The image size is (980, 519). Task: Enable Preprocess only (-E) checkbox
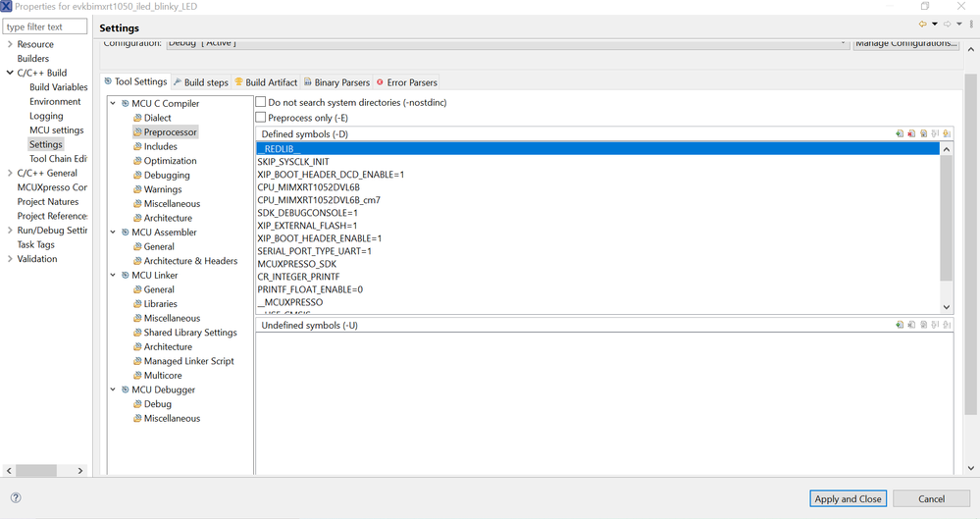pyautogui.click(x=261, y=118)
